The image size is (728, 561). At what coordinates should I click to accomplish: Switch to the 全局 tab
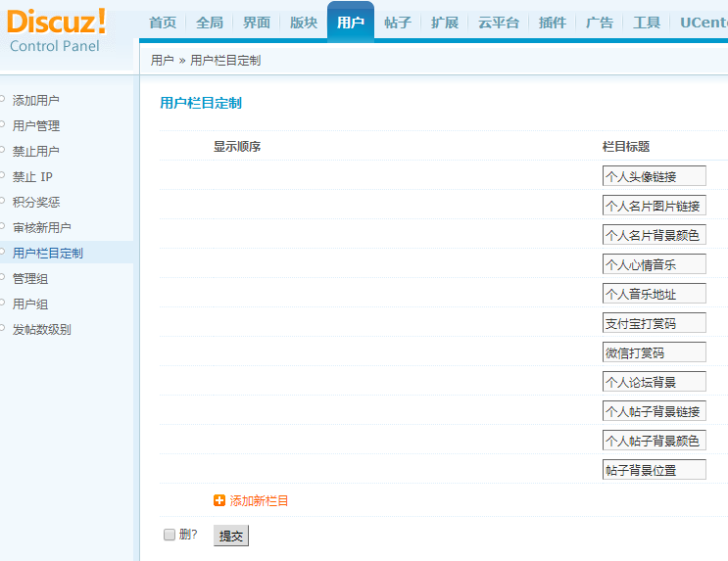point(210,23)
